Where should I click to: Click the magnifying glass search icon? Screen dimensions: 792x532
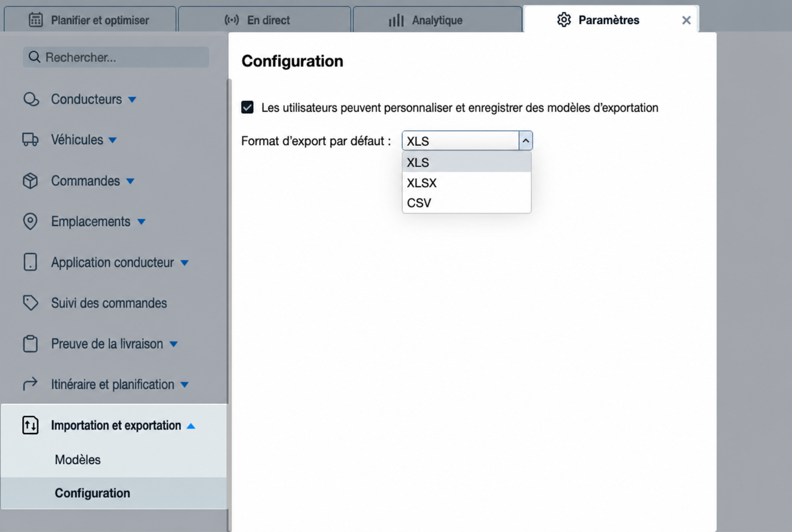(34, 57)
